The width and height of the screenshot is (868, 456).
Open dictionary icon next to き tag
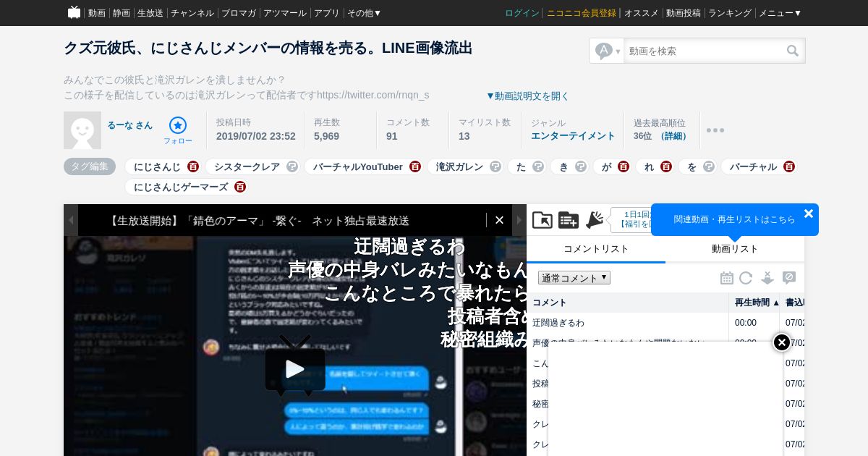coord(581,166)
